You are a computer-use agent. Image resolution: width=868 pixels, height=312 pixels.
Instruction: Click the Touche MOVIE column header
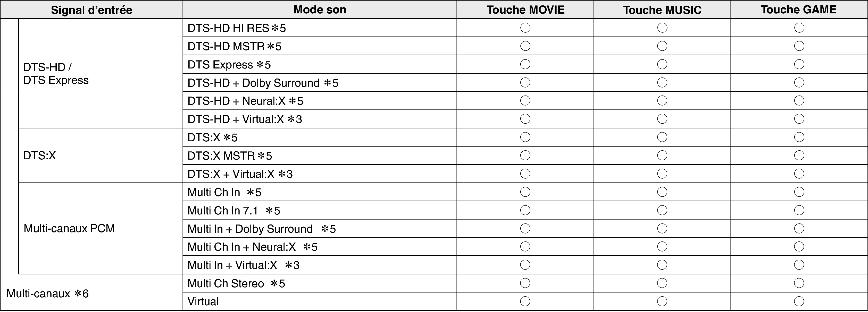(525, 10)
